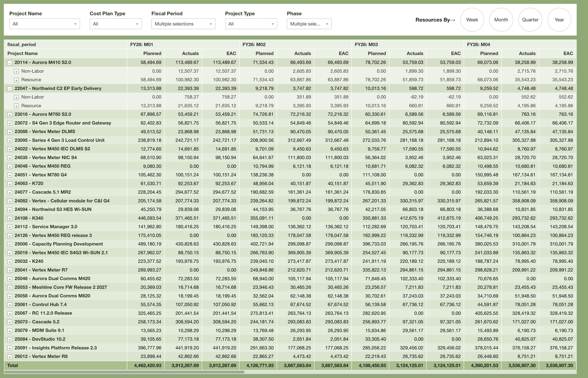
Task: Show resources by Year
Action: [x=559, y=20]
